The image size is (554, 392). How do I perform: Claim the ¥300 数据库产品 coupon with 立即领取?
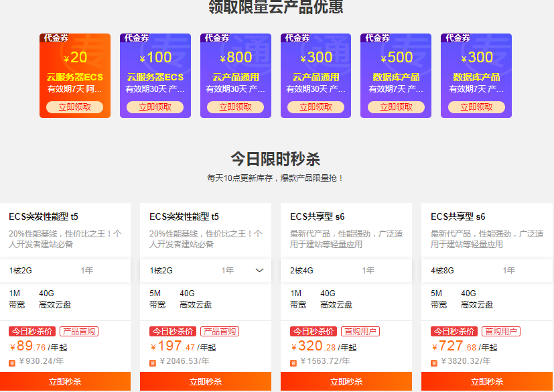coord(476,107)
